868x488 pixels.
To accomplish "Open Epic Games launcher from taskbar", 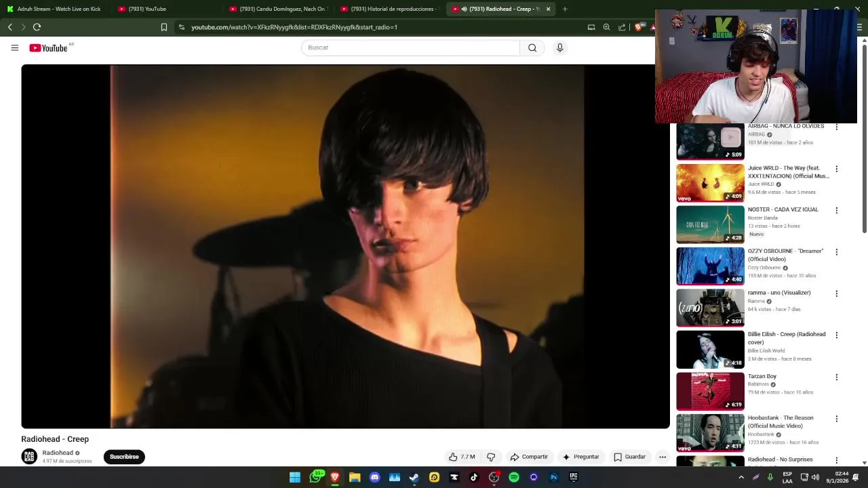I will coord(574,477).
